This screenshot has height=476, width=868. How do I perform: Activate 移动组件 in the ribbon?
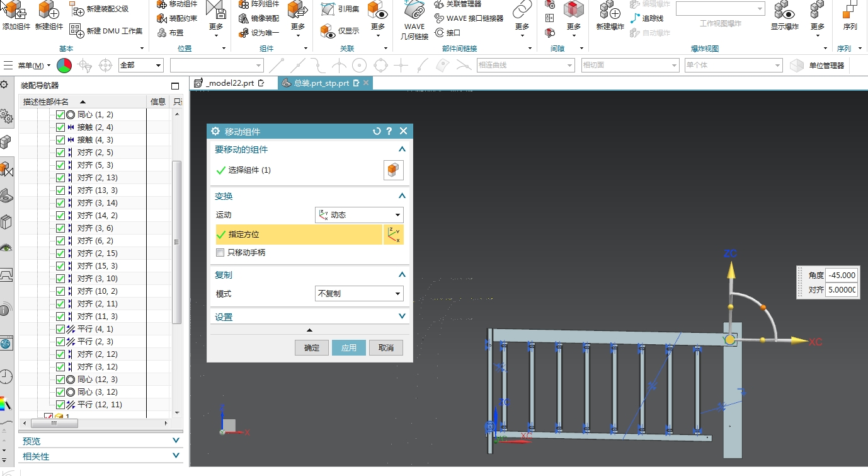[x=177, y=4]
